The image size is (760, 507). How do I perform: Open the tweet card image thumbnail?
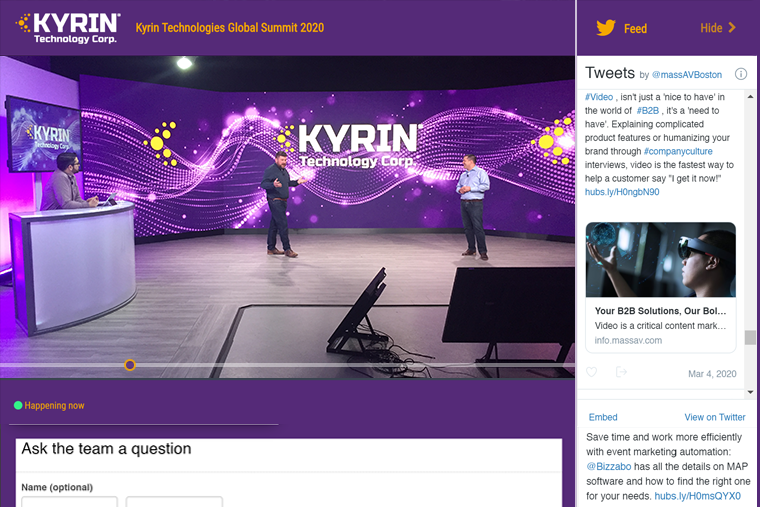pyautogui.click(x=661, y=260)
